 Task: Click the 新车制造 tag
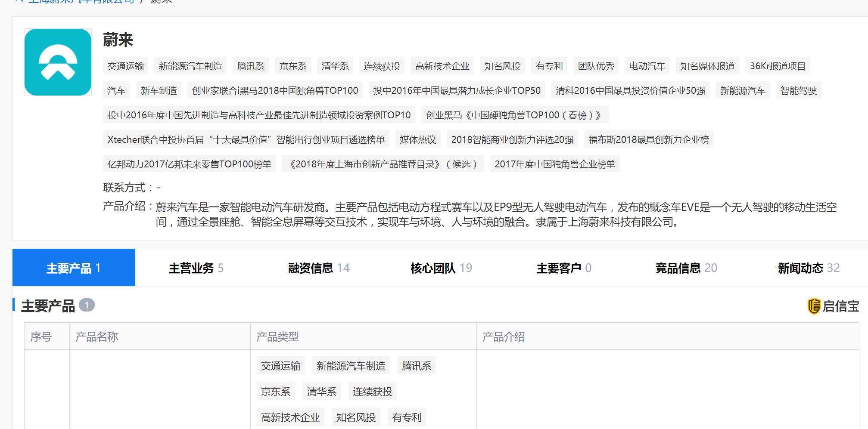[x=159, y=90]
